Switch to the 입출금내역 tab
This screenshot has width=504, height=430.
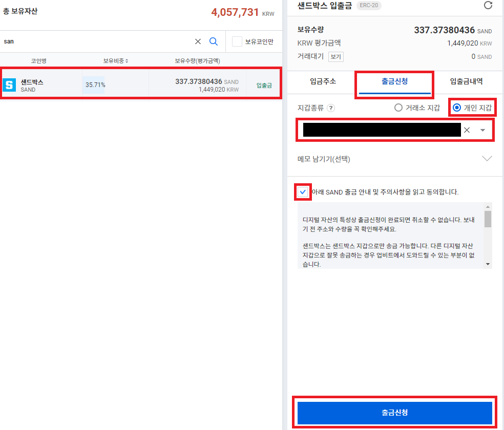tap(466, 81)
